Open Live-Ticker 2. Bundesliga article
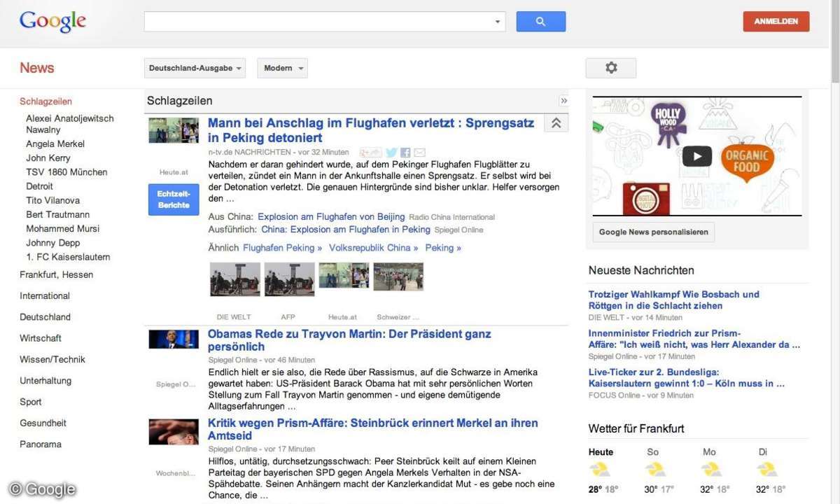840x504 pixels. [x=686, y=378]
